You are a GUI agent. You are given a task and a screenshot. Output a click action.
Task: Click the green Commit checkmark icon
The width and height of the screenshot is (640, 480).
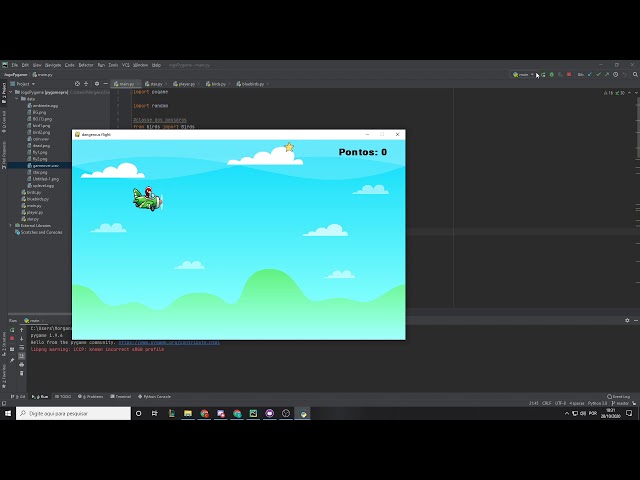tap(598, 75)
